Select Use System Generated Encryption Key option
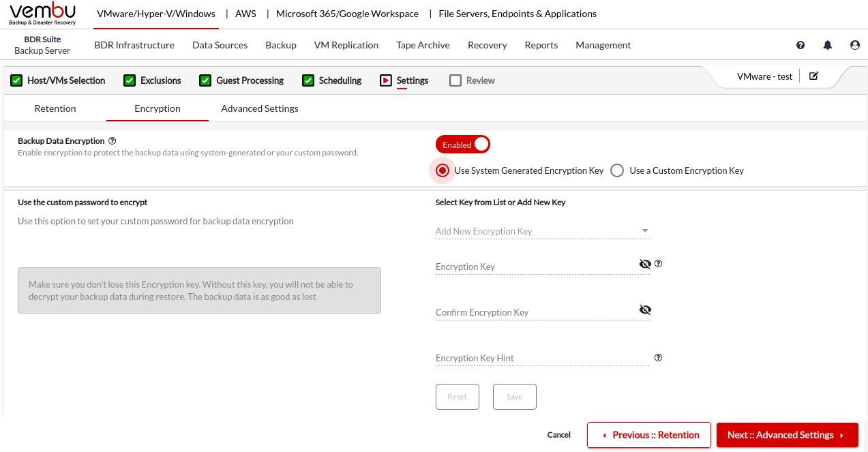868x452 pixels. [443, 170]
